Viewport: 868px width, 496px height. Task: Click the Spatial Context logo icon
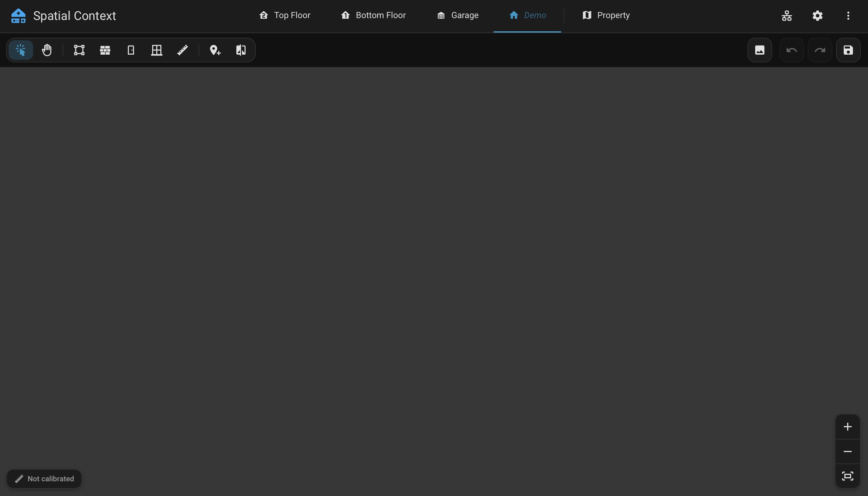point(18,16)
